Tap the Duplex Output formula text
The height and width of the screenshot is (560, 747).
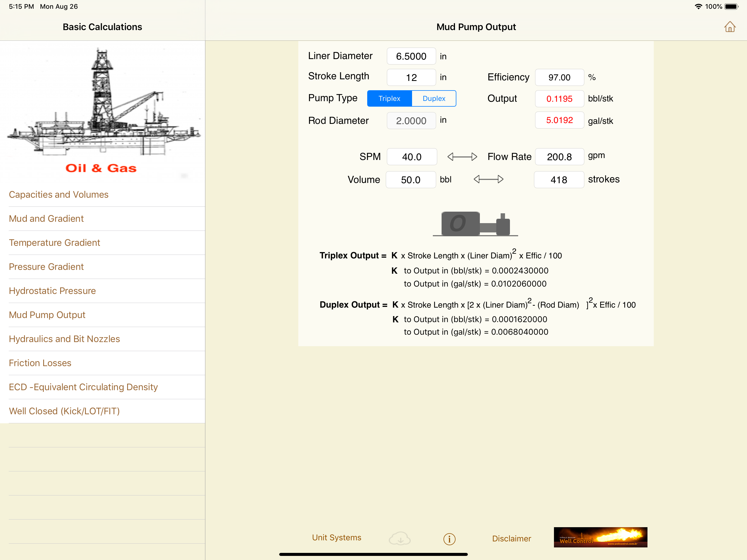coord(477,304)
